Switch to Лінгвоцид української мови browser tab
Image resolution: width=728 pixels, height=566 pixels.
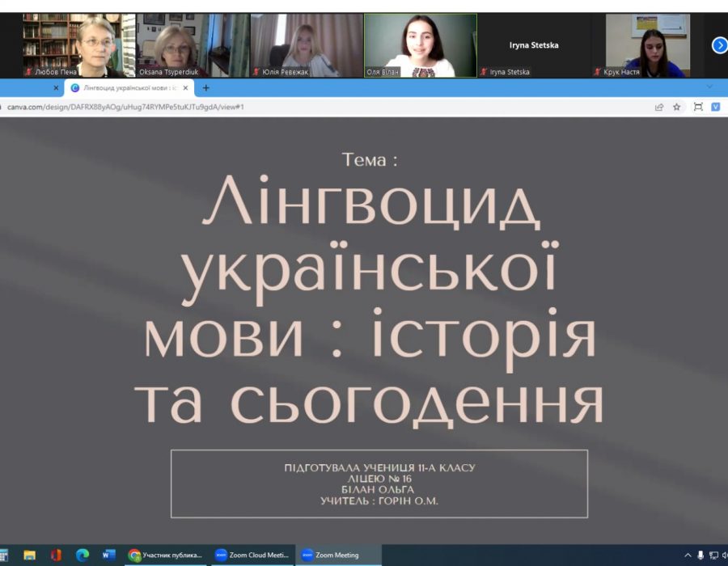[x=129, y=87]
